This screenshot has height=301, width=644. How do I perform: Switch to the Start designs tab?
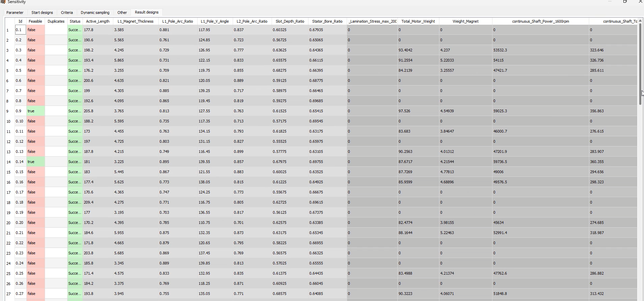42,13
